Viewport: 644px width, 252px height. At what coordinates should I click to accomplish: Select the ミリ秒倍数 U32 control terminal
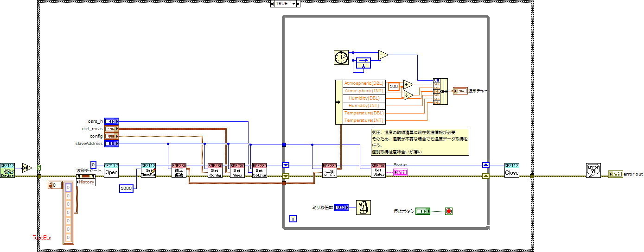pos(341,208)
